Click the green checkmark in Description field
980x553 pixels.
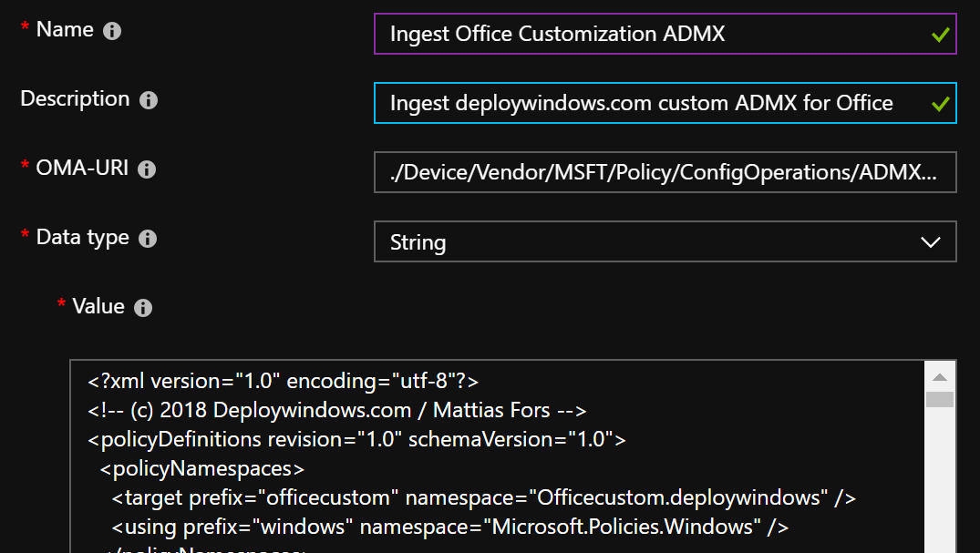click(x=940, y=104)
